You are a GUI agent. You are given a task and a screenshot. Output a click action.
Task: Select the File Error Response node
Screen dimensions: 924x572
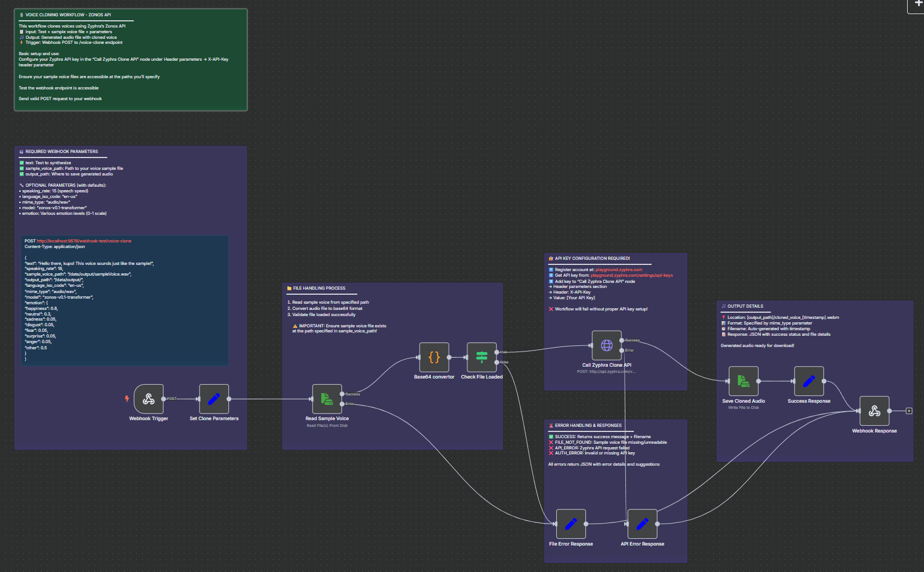pyautogui.click(x=570, y=523)
